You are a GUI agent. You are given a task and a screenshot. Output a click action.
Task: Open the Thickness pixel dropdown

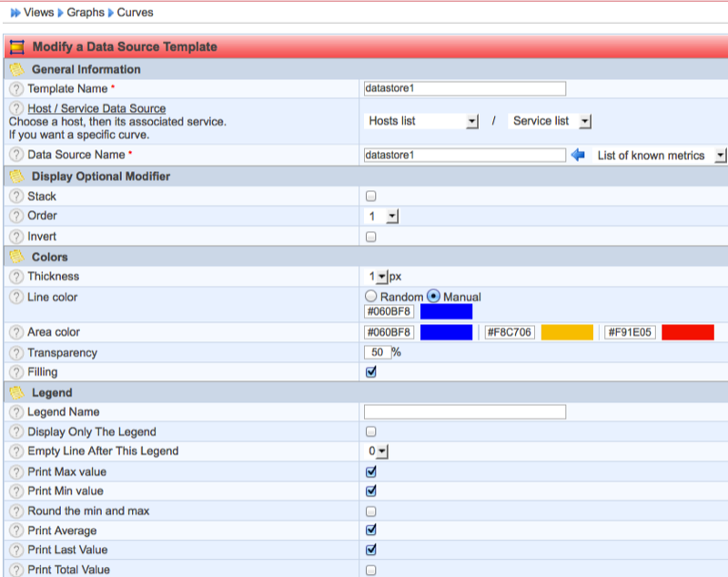[377, 277]
